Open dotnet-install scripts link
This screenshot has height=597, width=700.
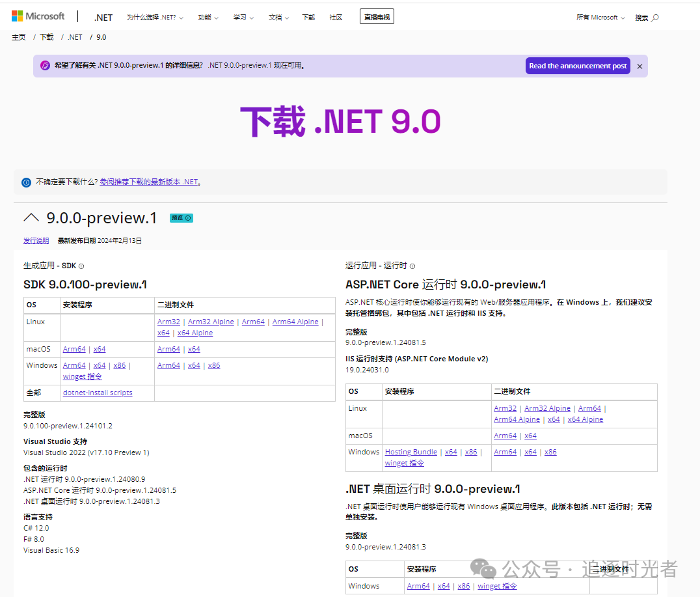click(x=98, y=393)
